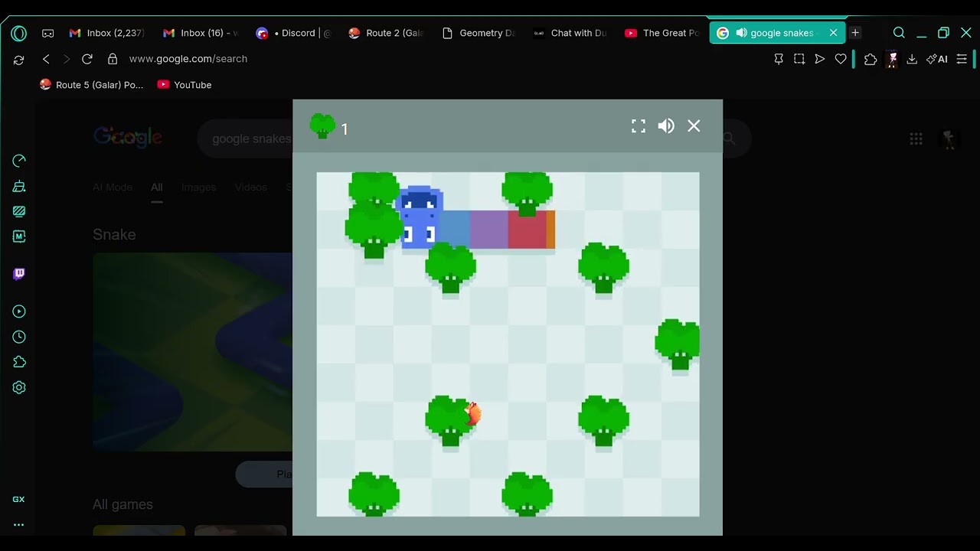Mute audio on google snakes tab
Screen dimensions: 980x551
741,33
